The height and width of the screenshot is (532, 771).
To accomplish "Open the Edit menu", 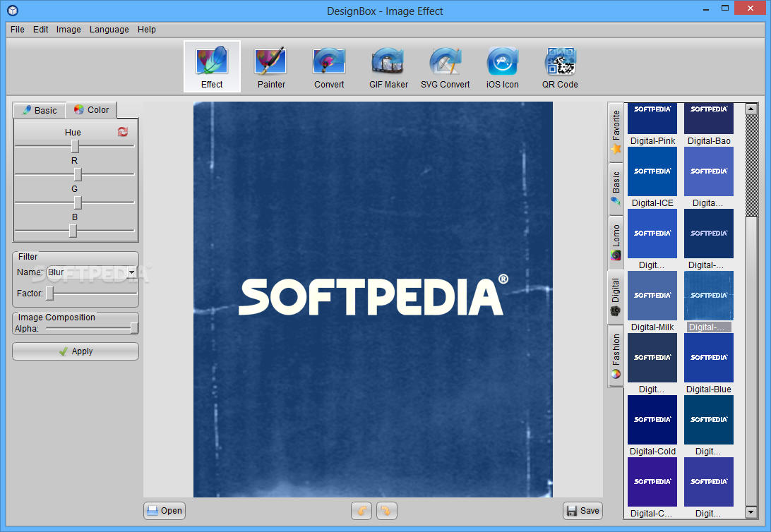I will pos(40,30).
